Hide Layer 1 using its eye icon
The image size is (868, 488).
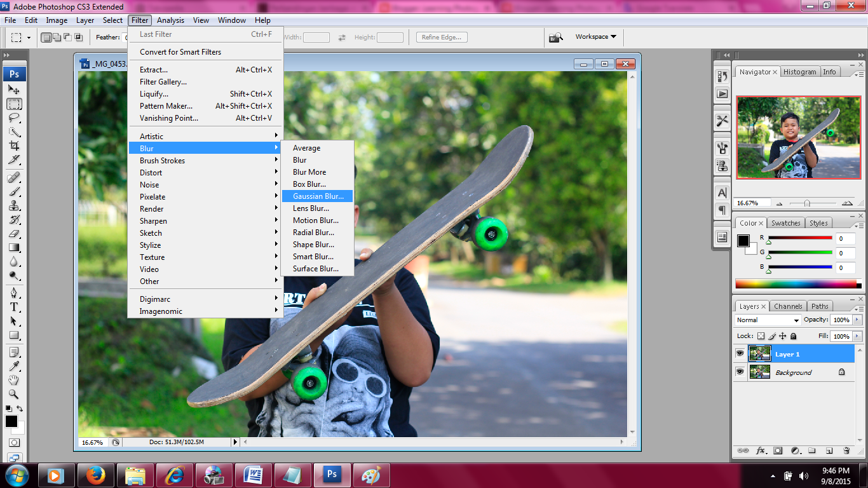740,353
